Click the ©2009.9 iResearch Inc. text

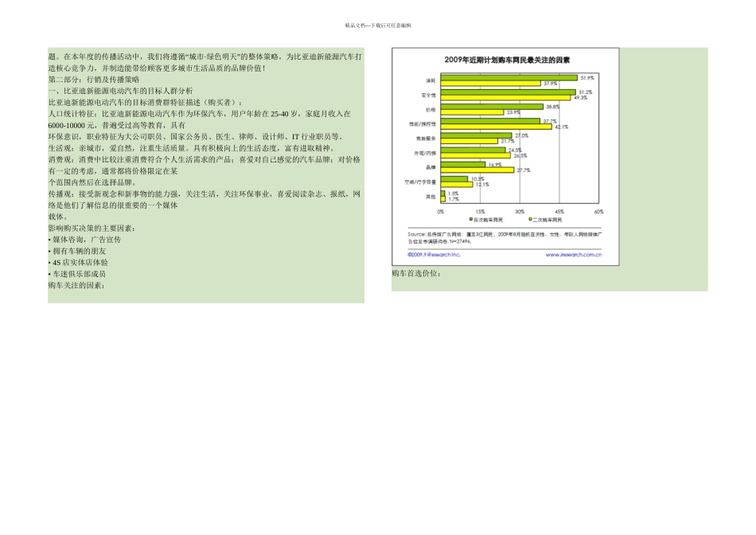tap(434, 255)
